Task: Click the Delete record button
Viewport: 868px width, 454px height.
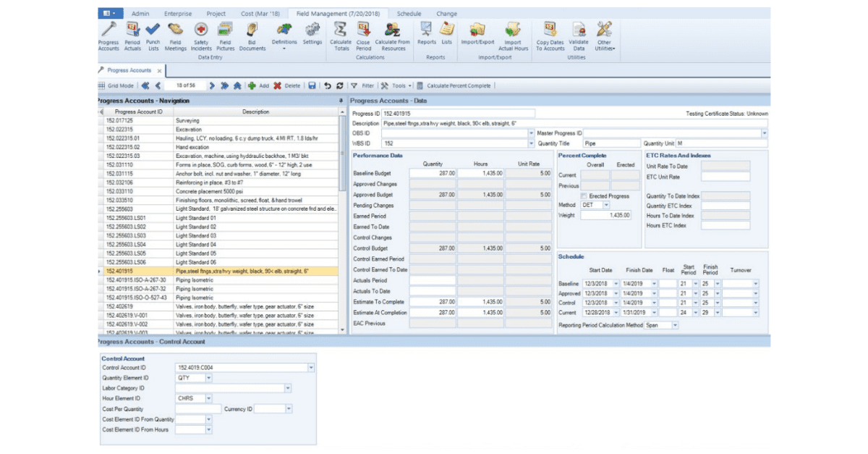Action: (x=286, y=85)
